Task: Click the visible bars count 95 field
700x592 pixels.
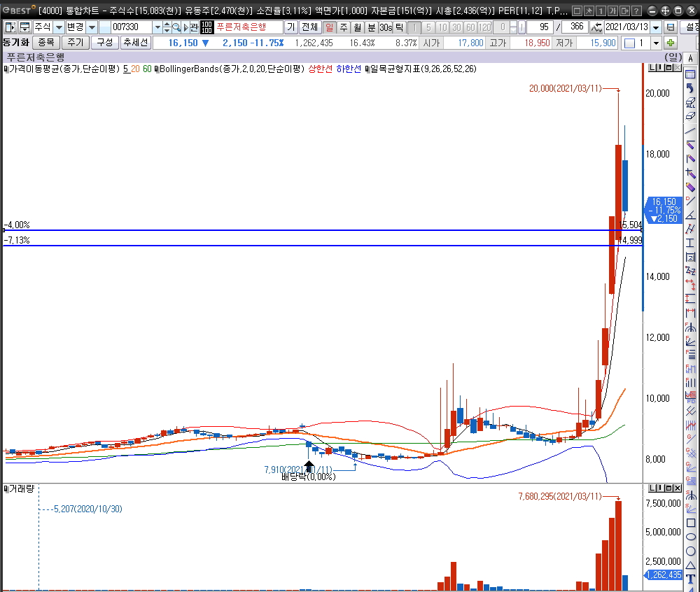Action: pyautogui.click(x=540, y=27)
